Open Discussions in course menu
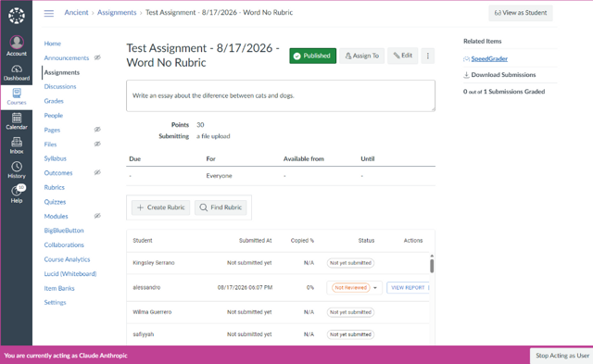Screen dimensions: 593x364 pyautogui.click(x=59, y=86)
